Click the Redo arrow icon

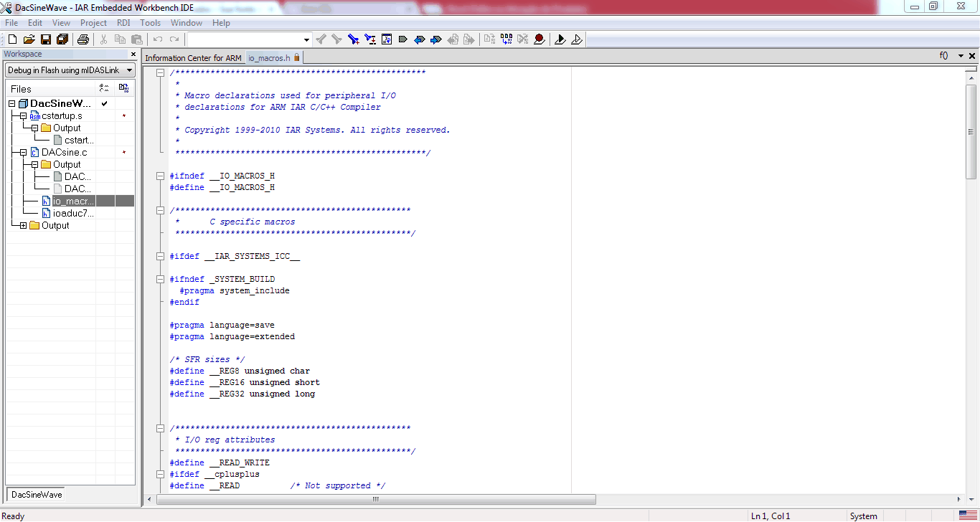pos(174,39)
